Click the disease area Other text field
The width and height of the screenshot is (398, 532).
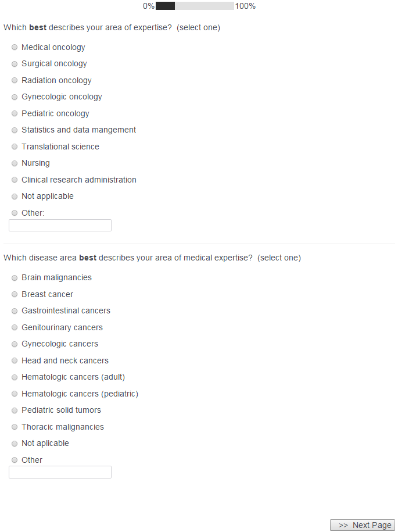click(x=60, y=472)
